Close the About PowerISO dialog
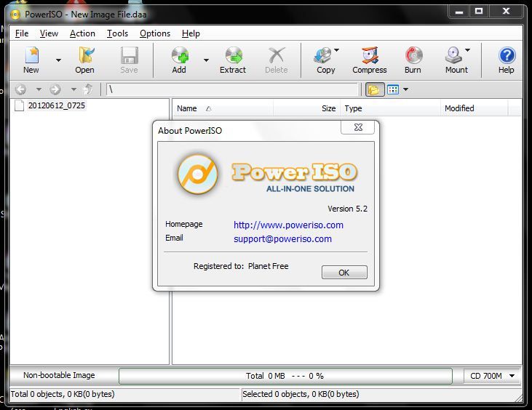532x410 pixels. pos(357,127)
